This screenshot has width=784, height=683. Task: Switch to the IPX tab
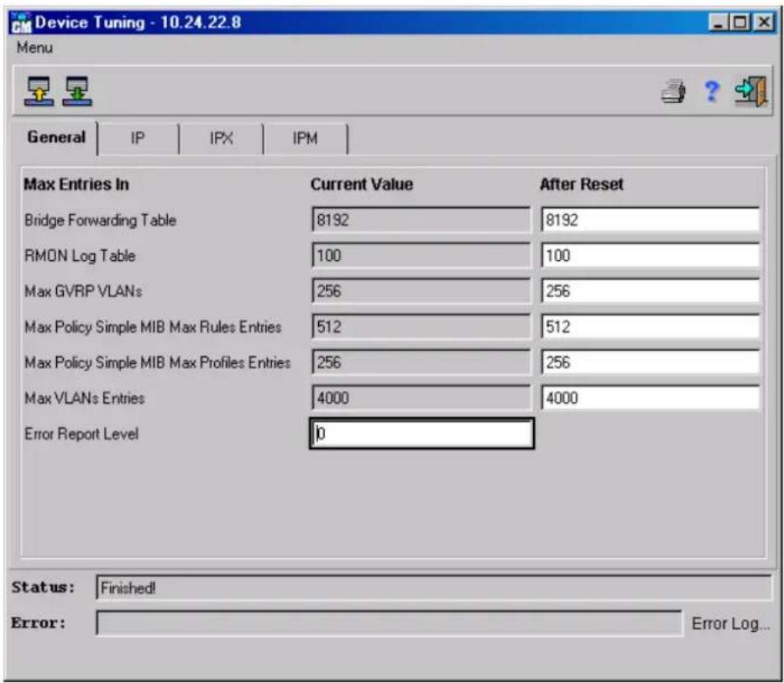[222, 138]
